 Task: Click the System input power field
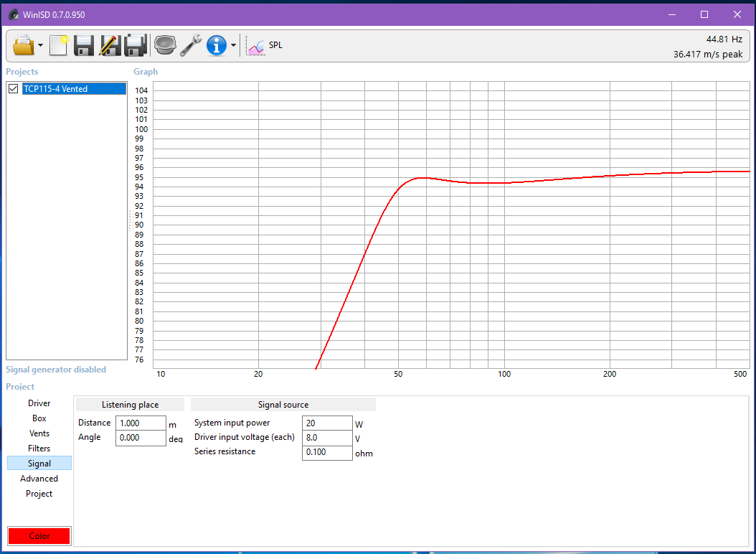(x=327, y=423)
